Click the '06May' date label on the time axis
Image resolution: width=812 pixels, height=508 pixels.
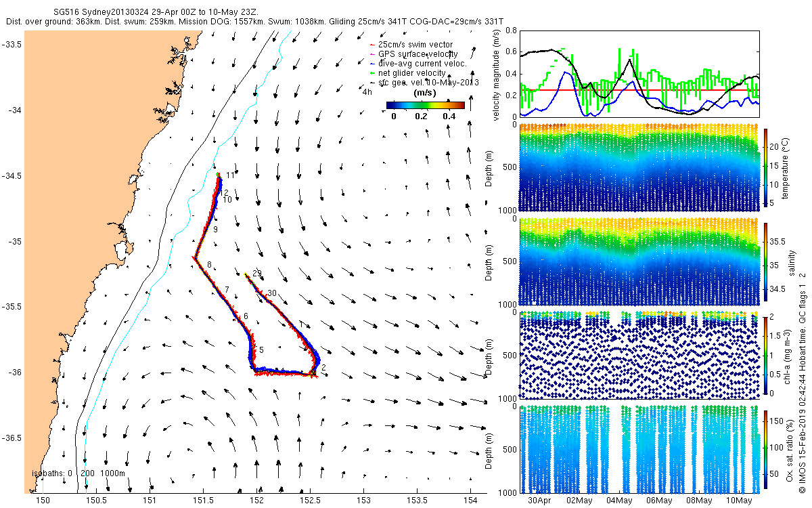point(660,501)
